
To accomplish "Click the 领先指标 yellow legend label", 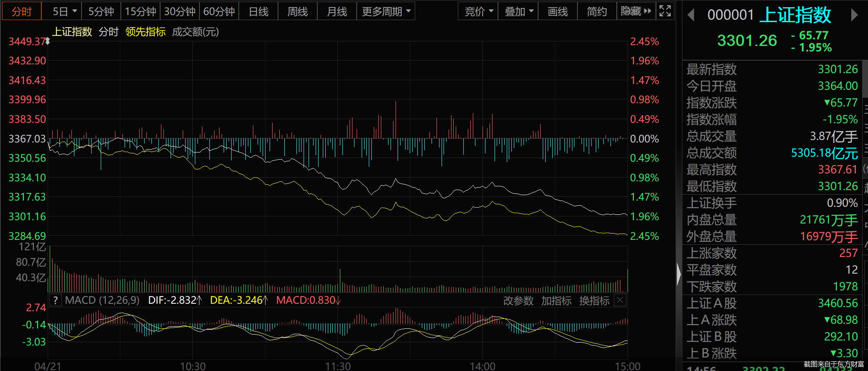I will point(146,32).
